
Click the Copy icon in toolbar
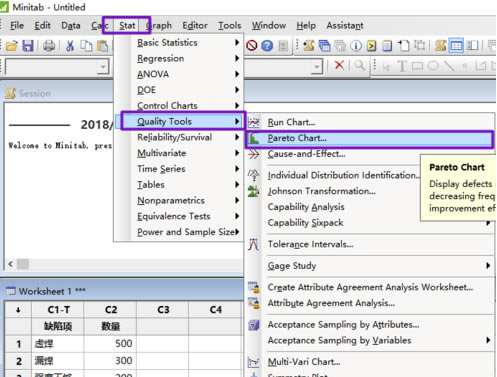click(x=86, y=46)
